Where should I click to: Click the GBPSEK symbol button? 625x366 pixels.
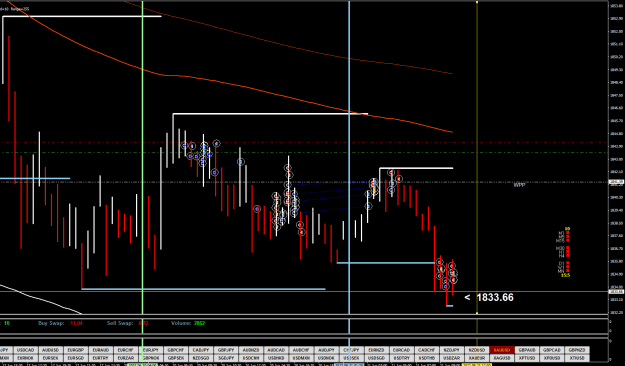point(176,358)
